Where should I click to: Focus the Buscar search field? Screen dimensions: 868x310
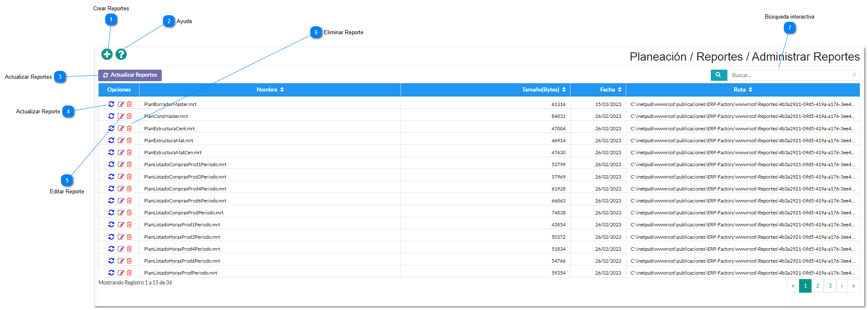[x=790, y=75]
